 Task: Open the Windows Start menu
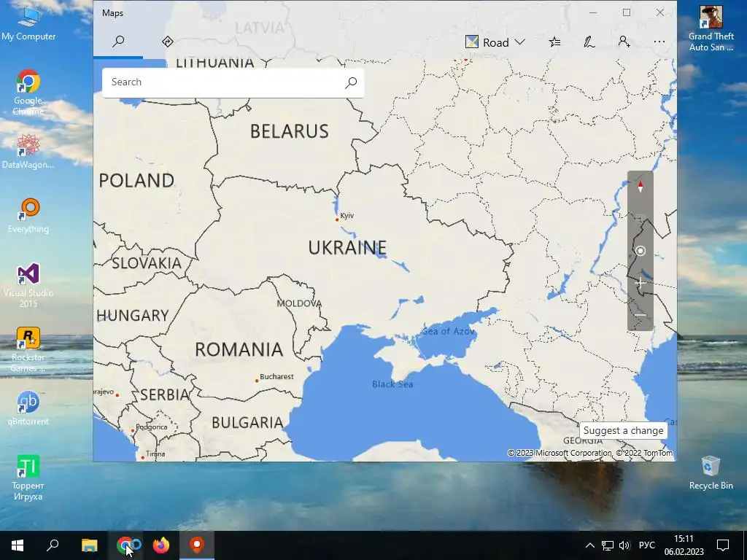click(18, 545)
